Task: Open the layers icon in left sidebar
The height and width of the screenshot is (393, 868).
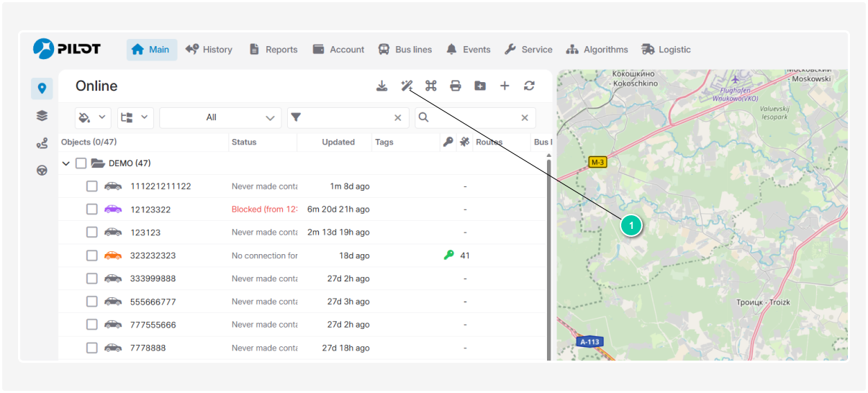Action: click(x=42, y=116)
